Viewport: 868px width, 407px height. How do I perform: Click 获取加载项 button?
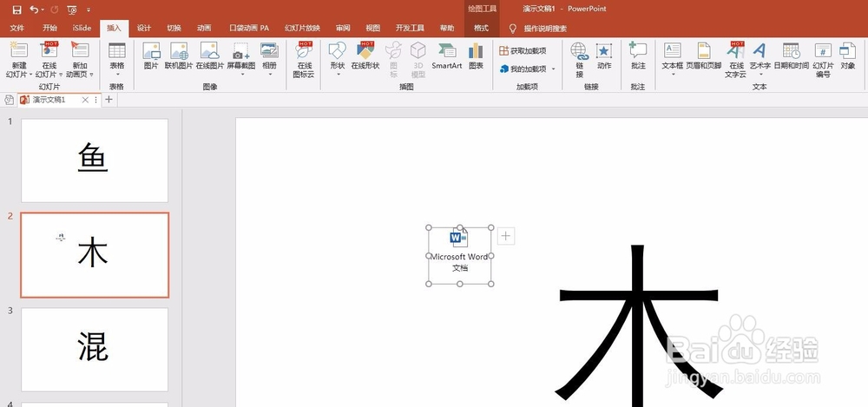click(523, 51)
